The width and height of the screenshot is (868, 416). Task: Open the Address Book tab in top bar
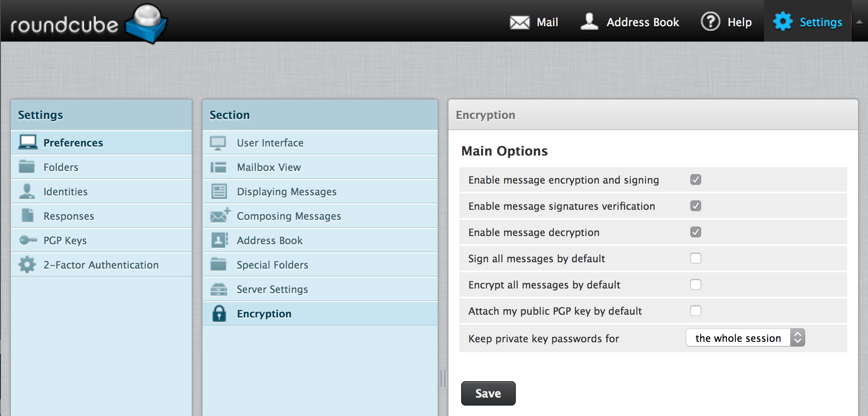click(630, 22)
